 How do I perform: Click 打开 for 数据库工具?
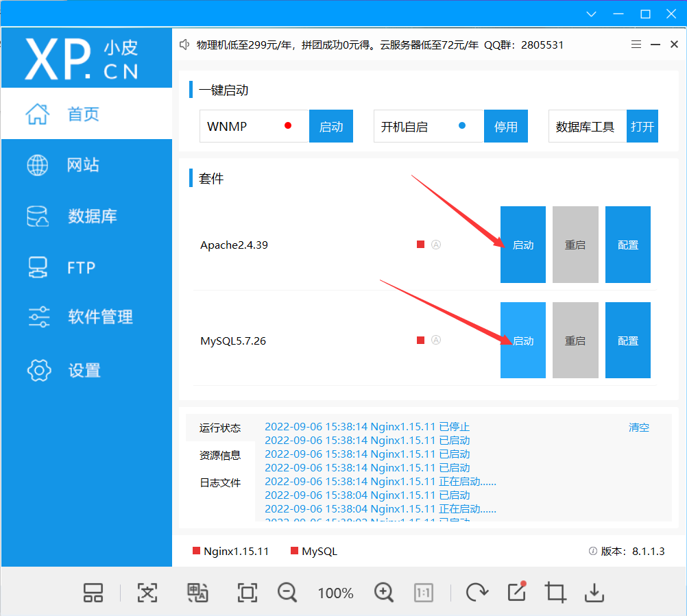coord(642,126)
